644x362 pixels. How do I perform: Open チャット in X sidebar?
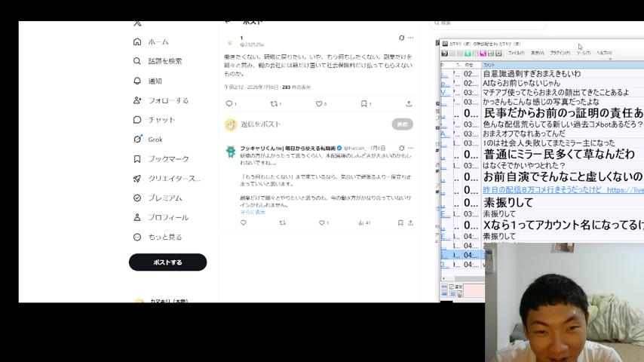click(155, 120)
